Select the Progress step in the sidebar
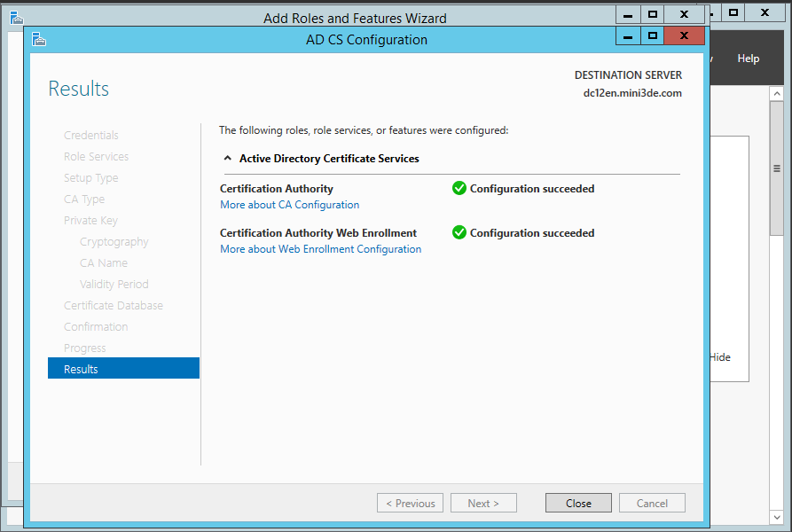 (x=85, y=348)
